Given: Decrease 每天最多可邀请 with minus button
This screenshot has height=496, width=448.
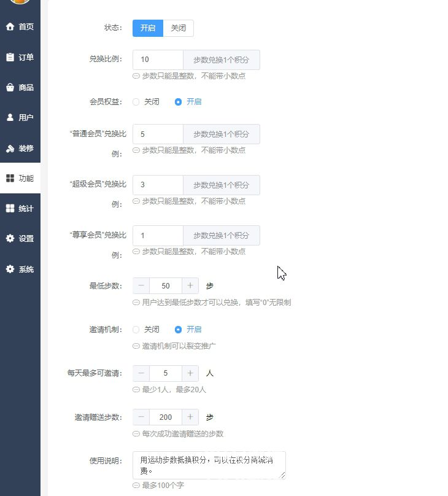Looking at the screenshot, I should (141, 373).
